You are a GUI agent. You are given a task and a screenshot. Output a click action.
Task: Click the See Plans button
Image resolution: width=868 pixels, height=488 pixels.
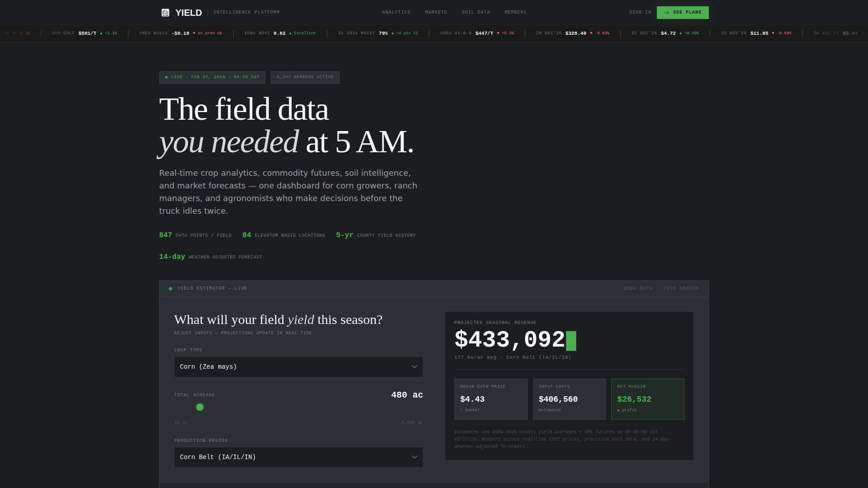coord(683,13)
